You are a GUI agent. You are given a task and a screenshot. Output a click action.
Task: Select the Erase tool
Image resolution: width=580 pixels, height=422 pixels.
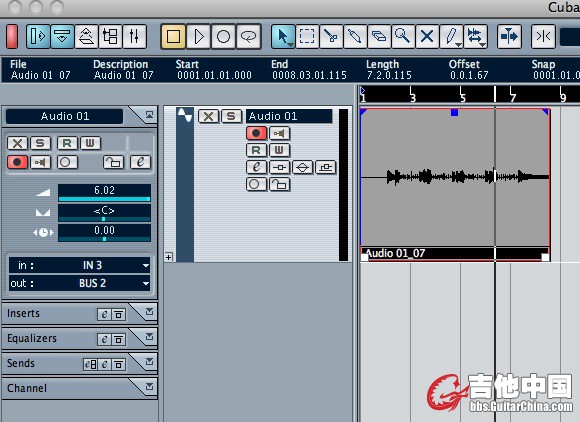click(379, 36)
